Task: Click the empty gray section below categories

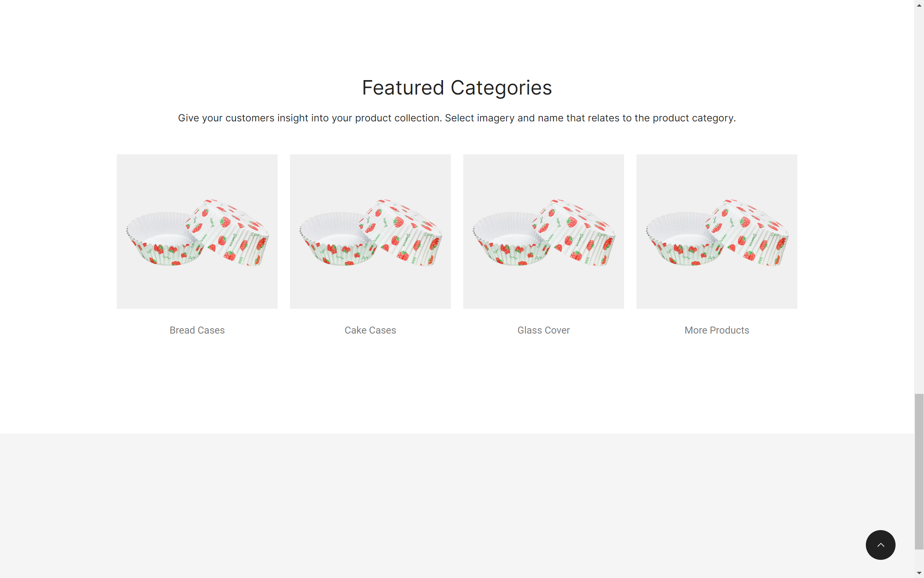Action: pyautogui.click(x=412, y=504)
